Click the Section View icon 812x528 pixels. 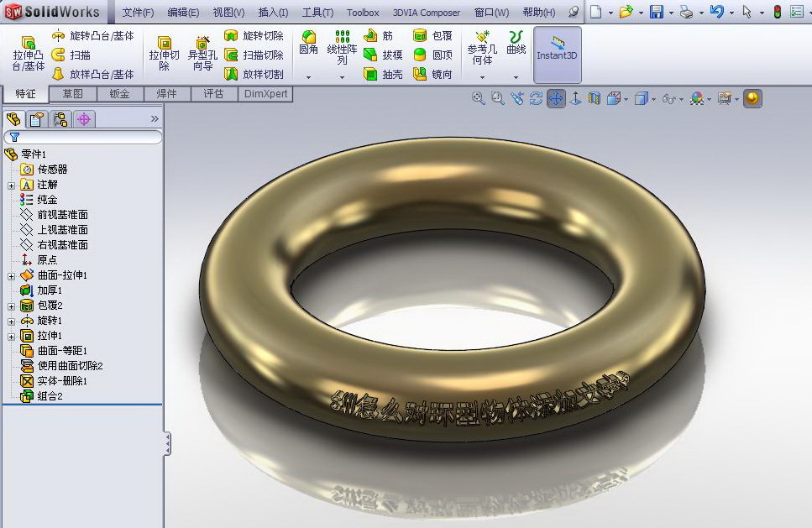[x=595, y=98]
